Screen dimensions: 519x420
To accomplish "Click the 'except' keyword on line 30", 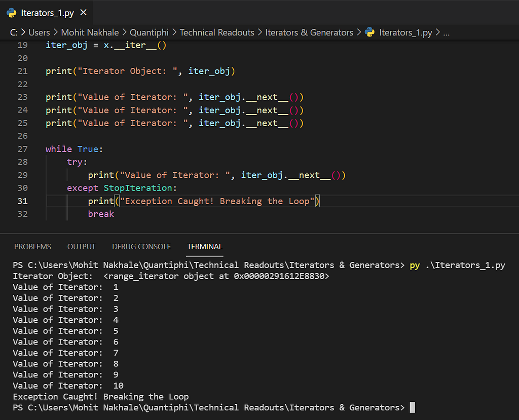I will point(83,188).
